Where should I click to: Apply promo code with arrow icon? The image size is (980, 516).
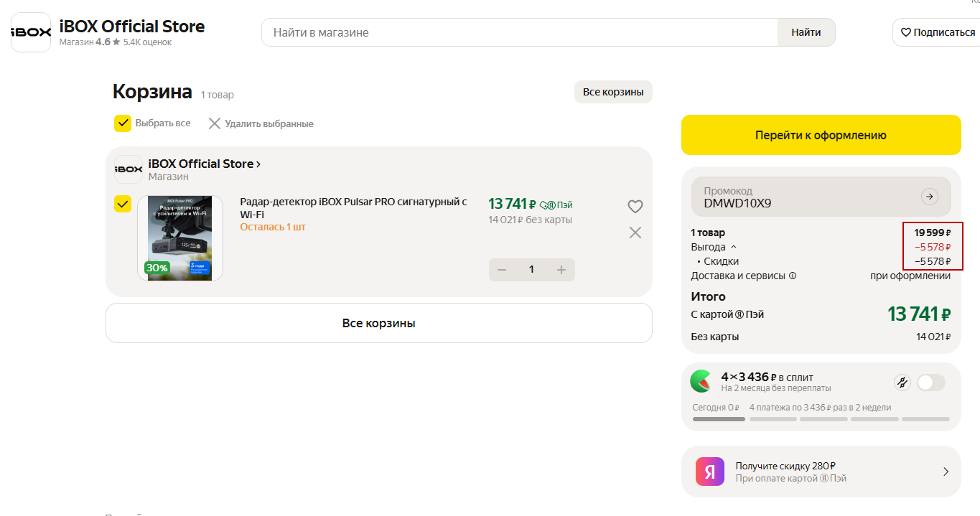[x=930, y=197]
